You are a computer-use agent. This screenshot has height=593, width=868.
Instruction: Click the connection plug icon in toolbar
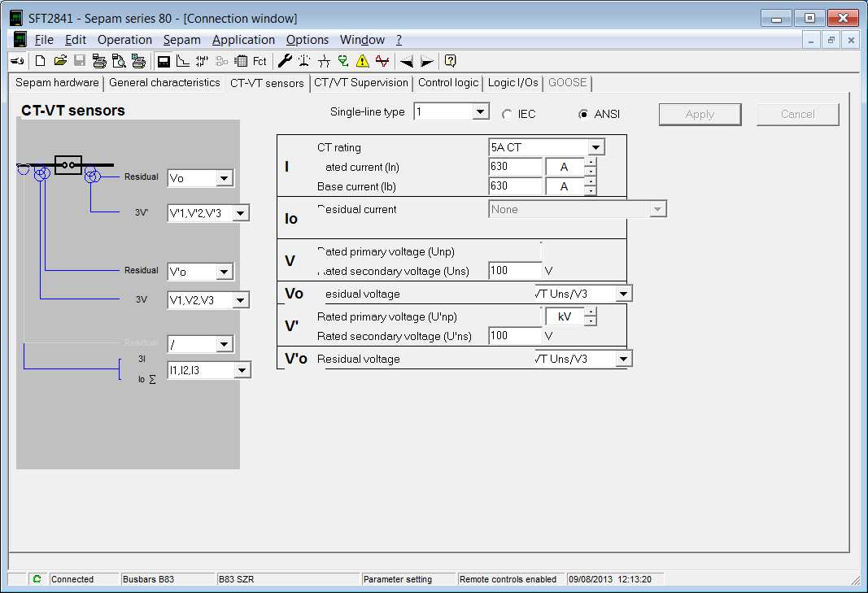[17, 61]
